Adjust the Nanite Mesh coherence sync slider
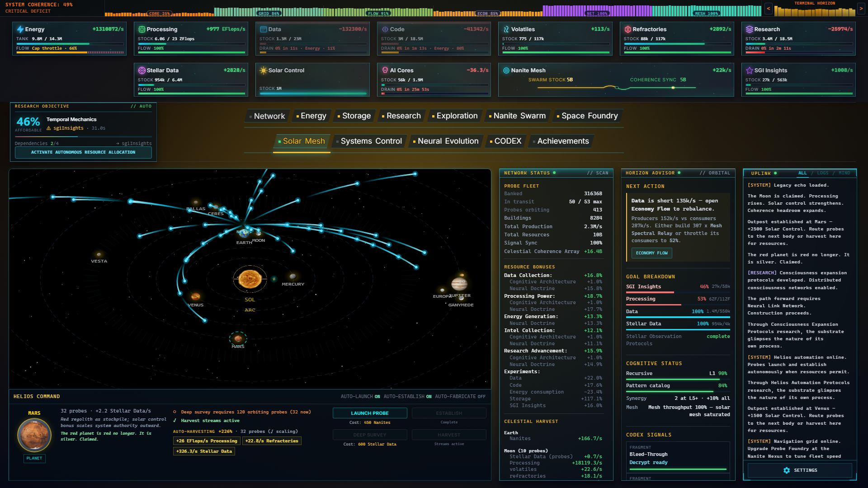This screenshot has height=488, width=868. (x=673, y=88)
